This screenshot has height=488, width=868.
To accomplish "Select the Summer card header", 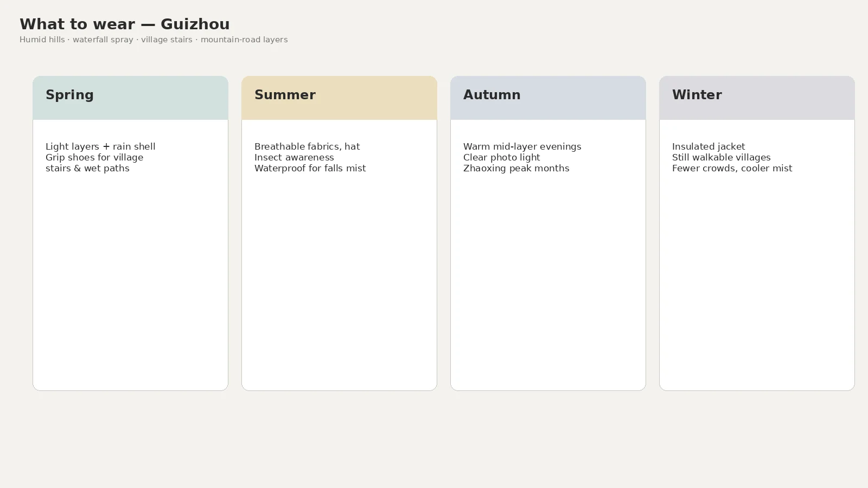I will [x=339, y=98].
